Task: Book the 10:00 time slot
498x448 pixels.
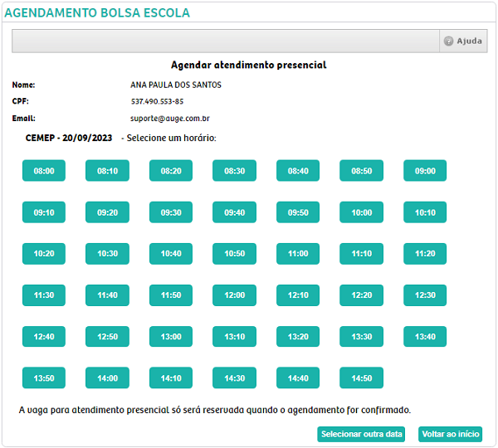Action: click(362, 212)
